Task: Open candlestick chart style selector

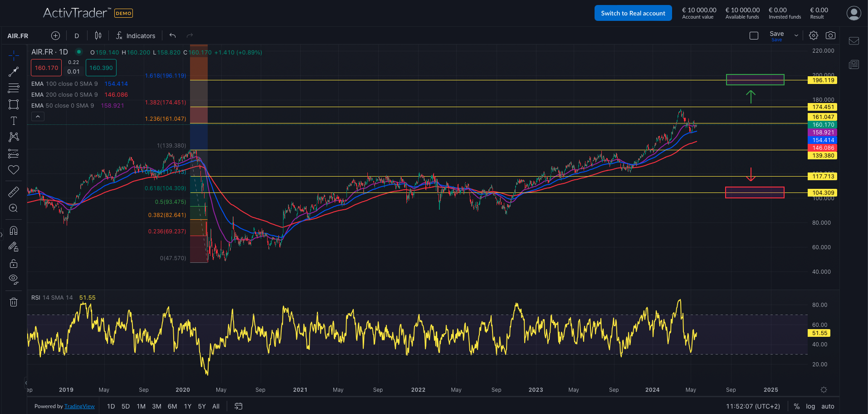Action: 98,35
